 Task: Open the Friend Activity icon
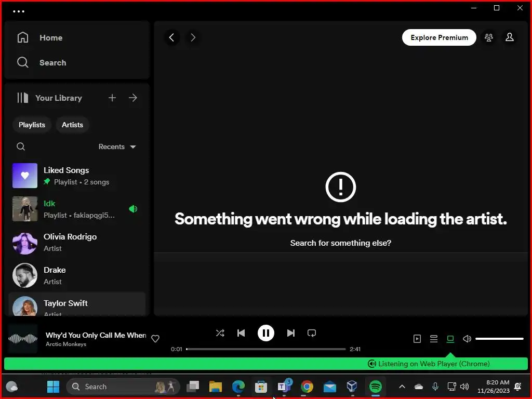[488, 37]
